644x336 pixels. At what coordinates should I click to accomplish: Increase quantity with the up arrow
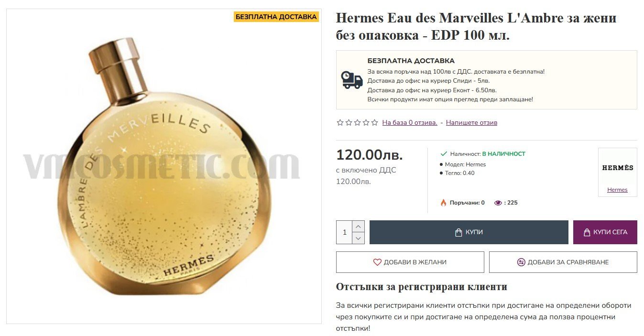pos(359,226)
